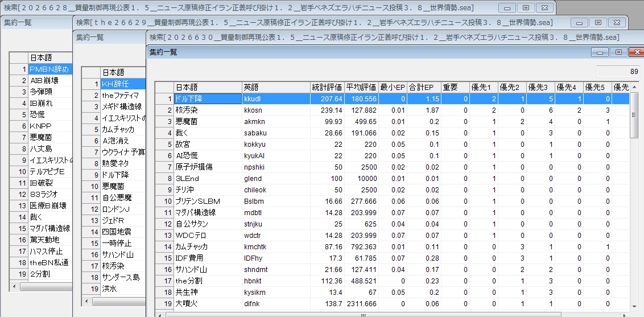The width and height of the screenshot is (644, 317).
Task: Click left scroll arrow in back-left window
Action: pos(14,287)
